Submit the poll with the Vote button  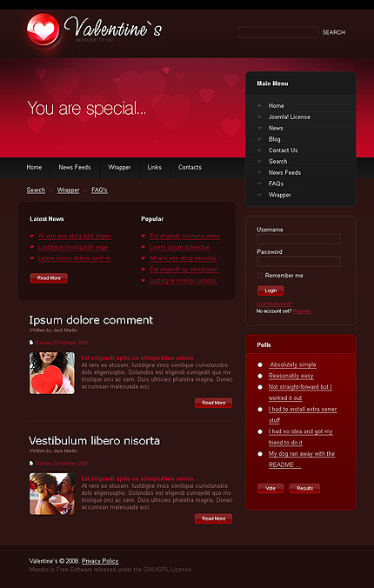point(270,488)
